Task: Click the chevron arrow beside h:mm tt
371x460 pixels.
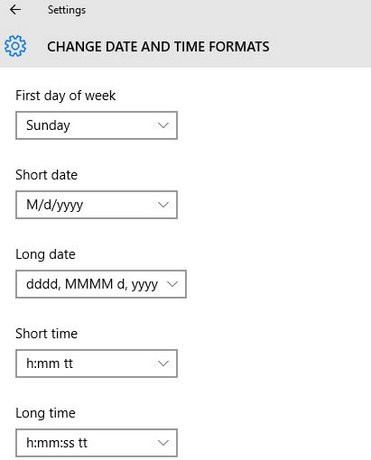Action: 163,363
